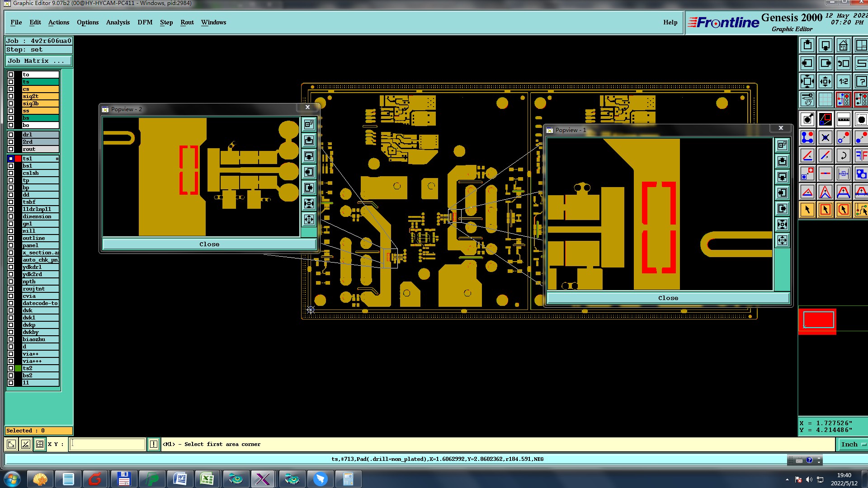Open the 1:2 zoom scale tool

pyautogui.click(x=843, y=82)
